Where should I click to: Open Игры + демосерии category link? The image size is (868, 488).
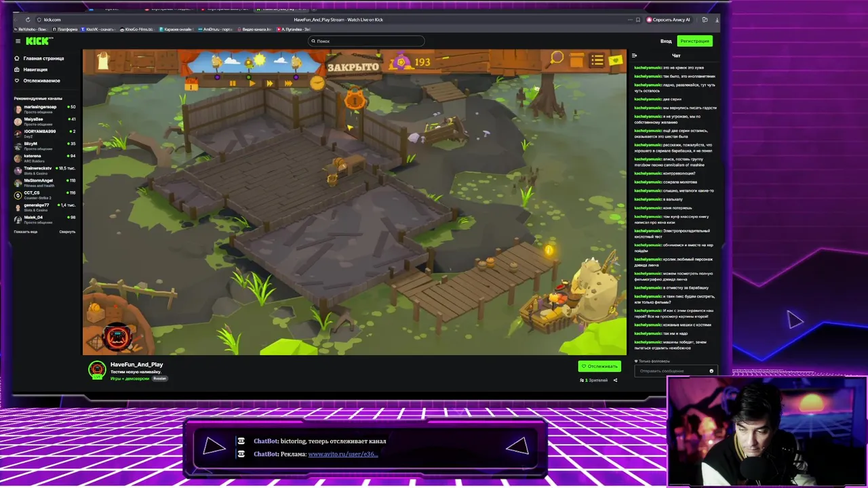coord(130,378)
